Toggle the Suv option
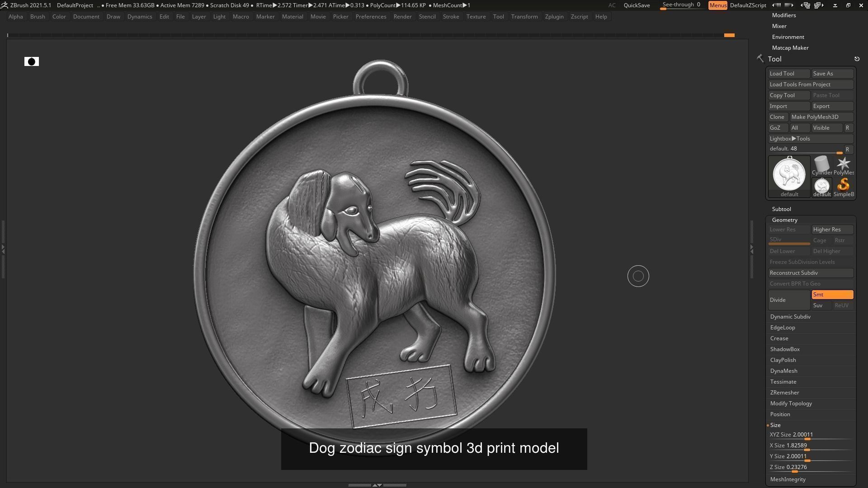 pos(821,305)
